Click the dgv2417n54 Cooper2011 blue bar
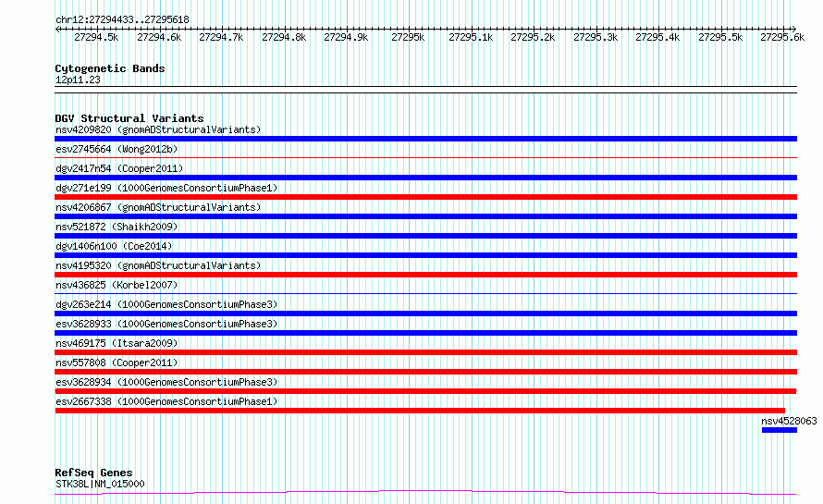 (x=425, y=178)
